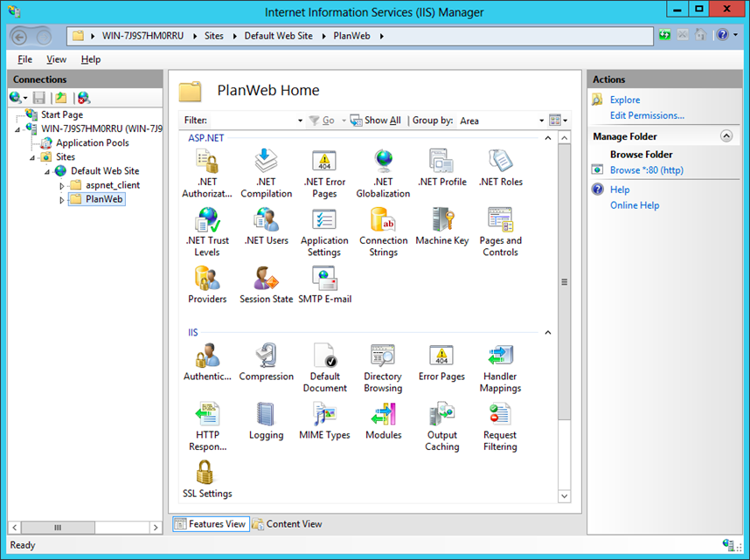Click Browse *:80 (http) link

(647, 170)
